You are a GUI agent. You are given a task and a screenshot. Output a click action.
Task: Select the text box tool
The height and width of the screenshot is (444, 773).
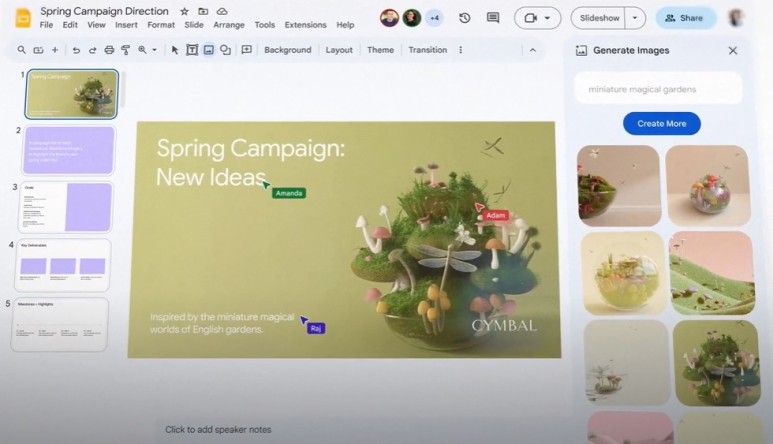192,50
